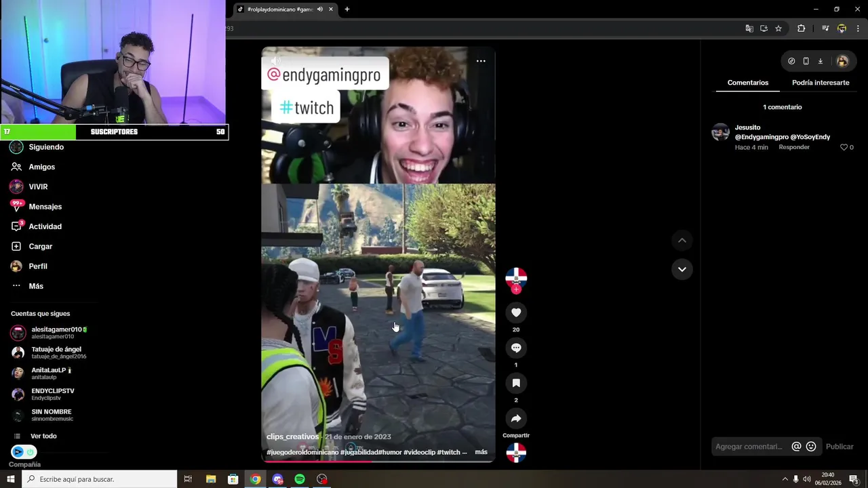Like Jesusito's comment with the heart
Viewport: 868px width, 488px height.
[844, 147]
